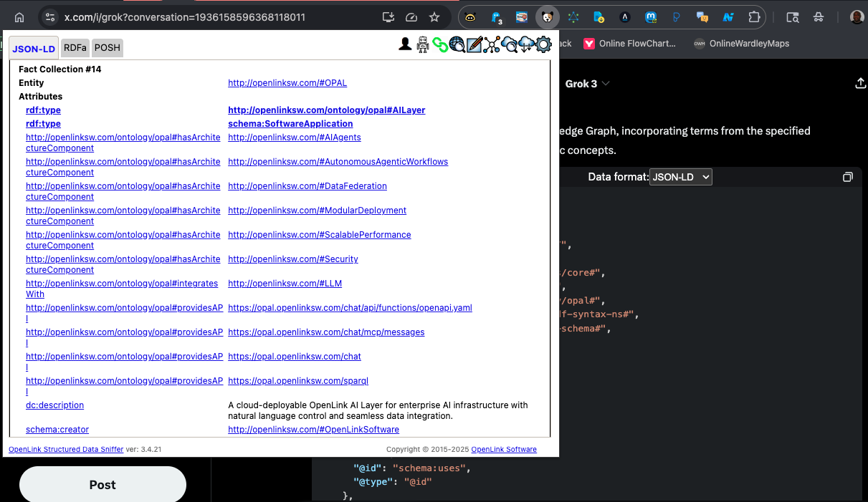Click the install app icon in address bar
Screen dimensions: 868x502
388,17
